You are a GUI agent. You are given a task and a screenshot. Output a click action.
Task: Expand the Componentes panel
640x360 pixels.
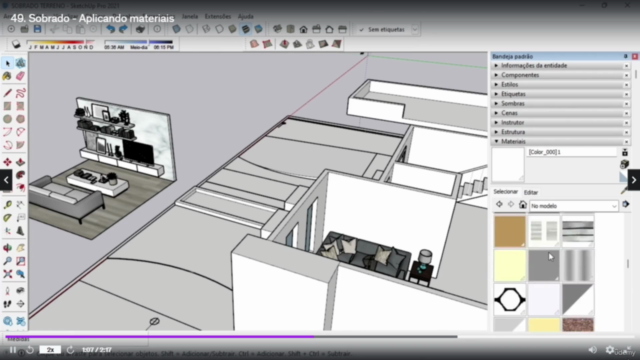[x=560, y=75]
